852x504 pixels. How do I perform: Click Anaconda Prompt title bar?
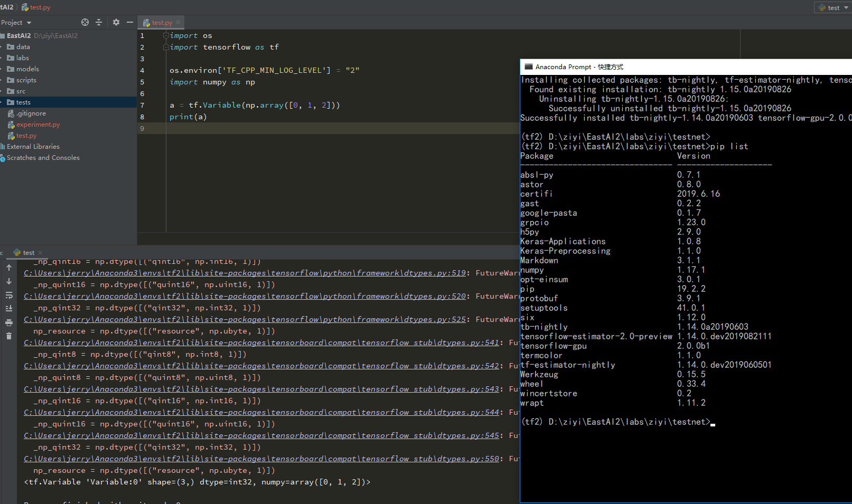click(x=686, y=66)
